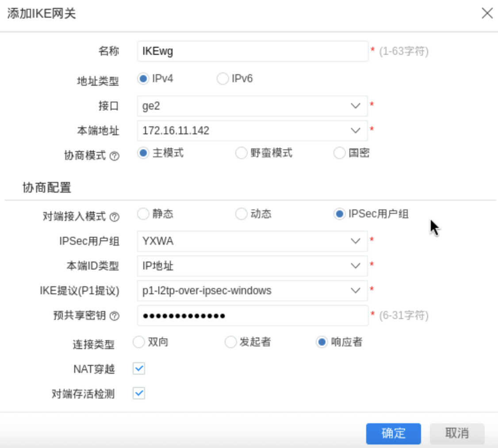Set connection type to 双向
This screenshot has width=498, height=448.
point(139,342)
